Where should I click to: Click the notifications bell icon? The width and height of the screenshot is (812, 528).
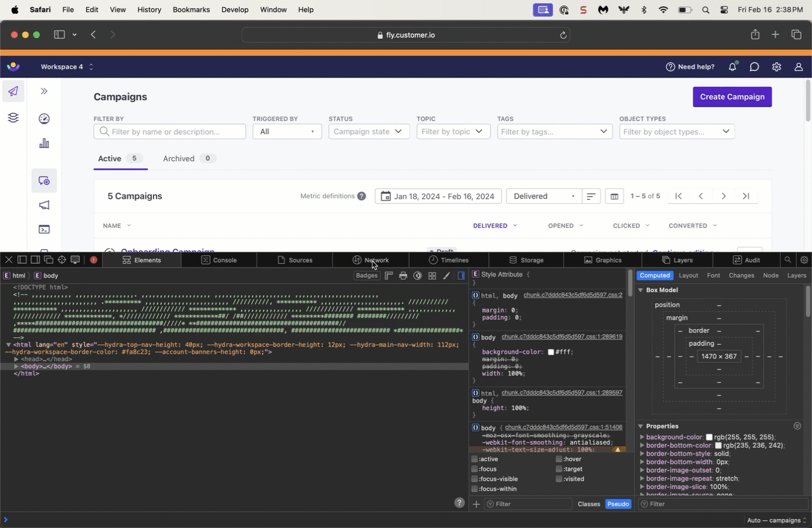(732, 66)
